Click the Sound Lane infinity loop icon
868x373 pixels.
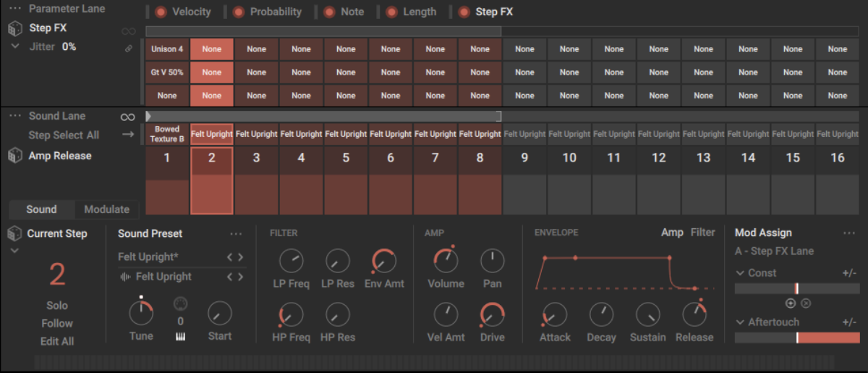128,117
